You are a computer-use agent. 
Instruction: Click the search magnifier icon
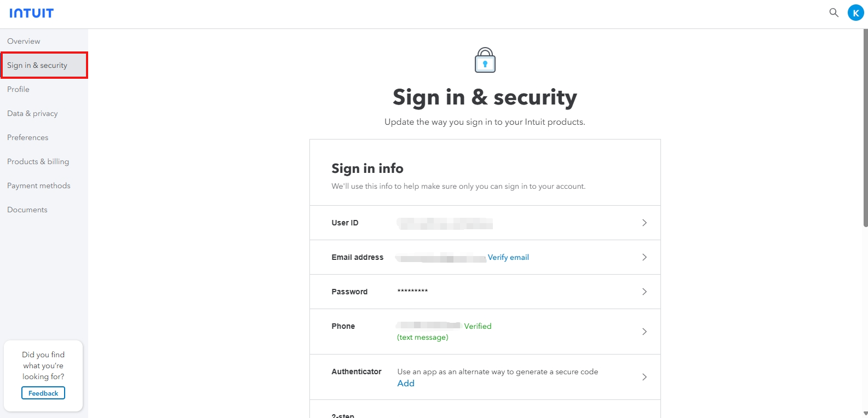833,12
